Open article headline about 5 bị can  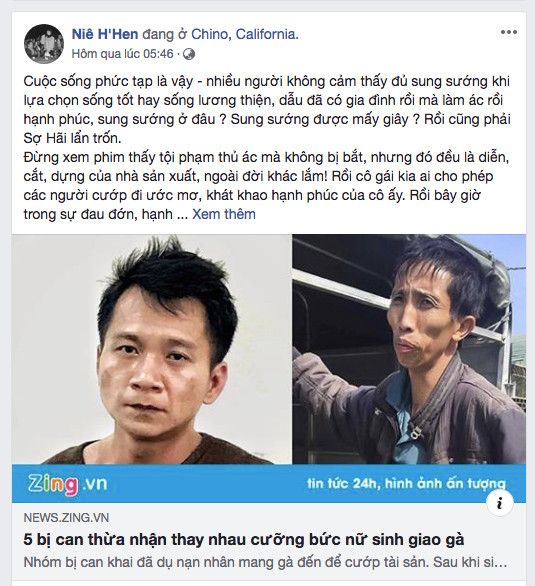click(x=244, y=540)
